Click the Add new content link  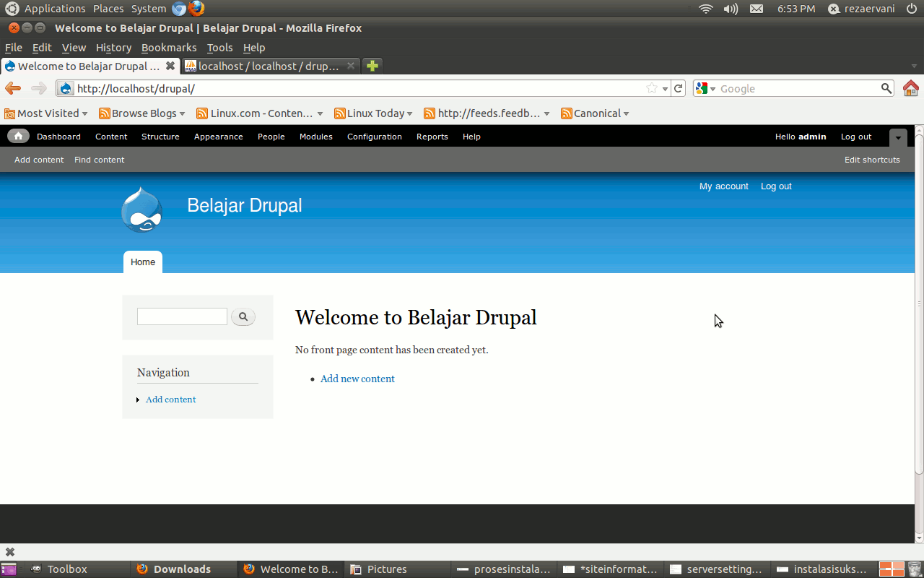pyautogui.click(x=357, y=379)
